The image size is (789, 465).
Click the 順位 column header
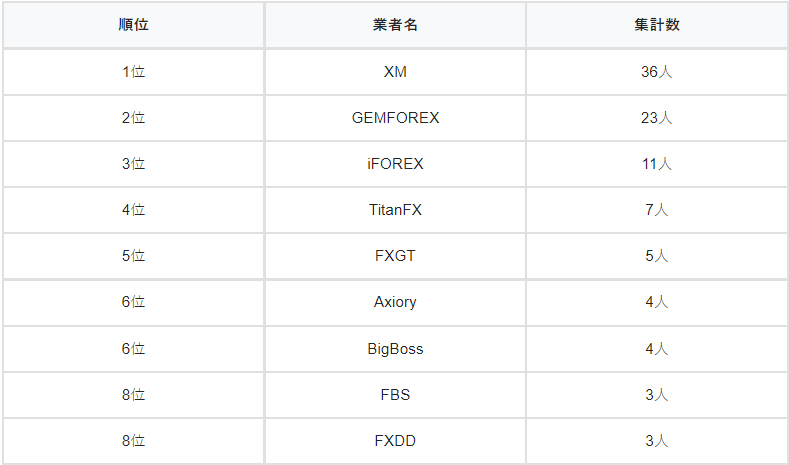tap(133, 25)
